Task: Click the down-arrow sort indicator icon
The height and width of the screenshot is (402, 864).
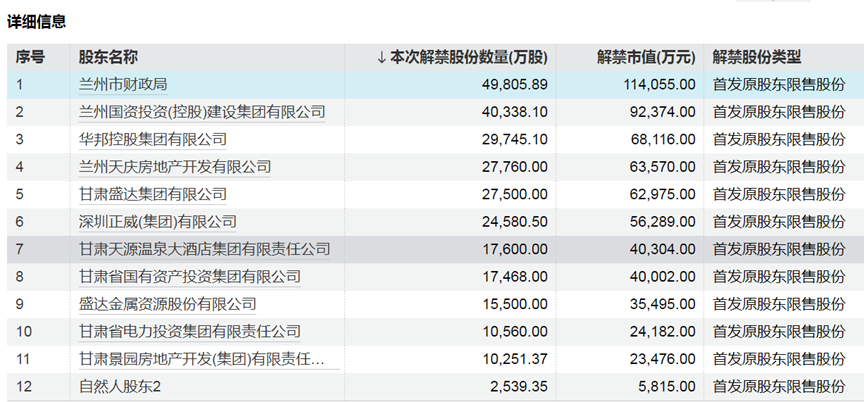Action: tap(381, 57)
